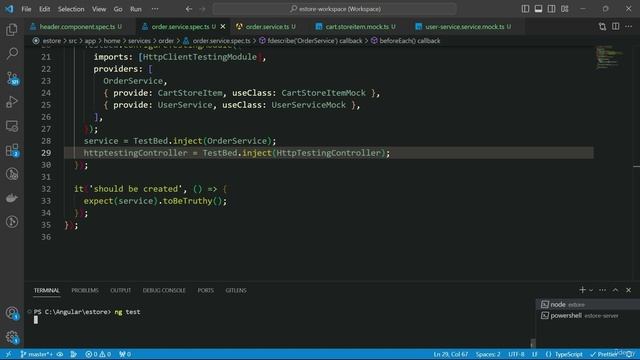Click the fdescribe('OrderService') callback breadcrumb
This screenshot has width=640, height=360.
tap(314, 41)
